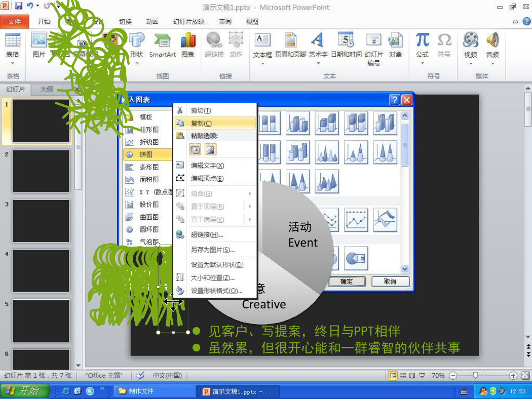Open Format Shape (设置形状格式)
Screen dimensions: 532x399
[215, 291]
